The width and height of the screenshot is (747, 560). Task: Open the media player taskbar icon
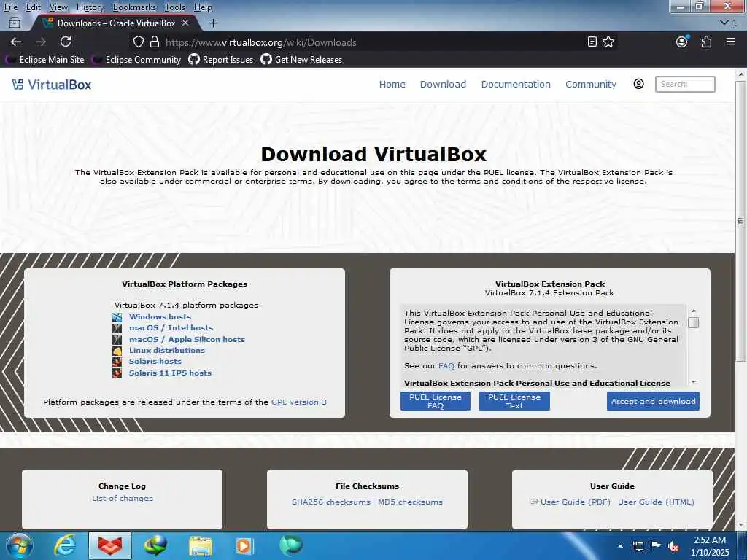(244, 545)
